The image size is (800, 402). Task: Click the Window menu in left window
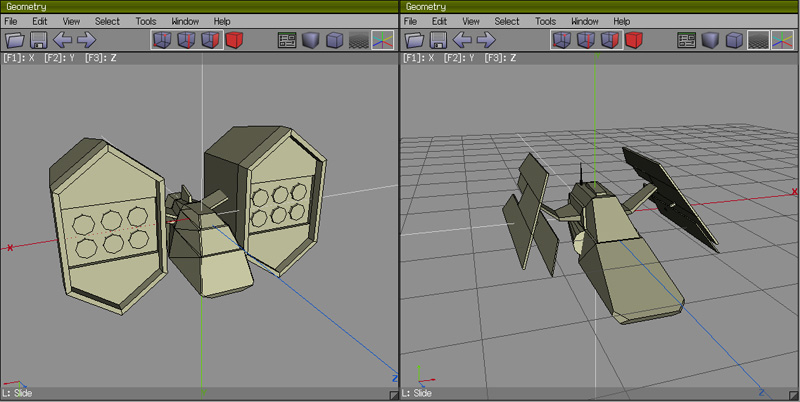tap(185, 21)
